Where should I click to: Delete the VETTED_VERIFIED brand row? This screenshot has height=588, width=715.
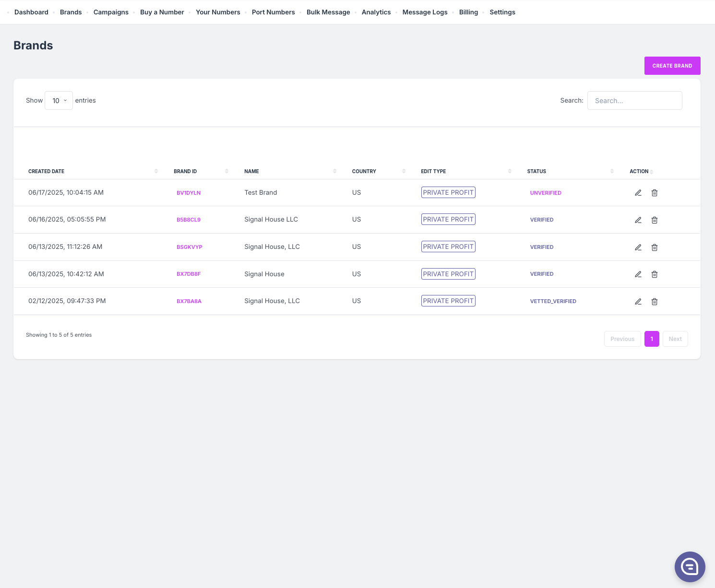pyautogui.click(x=655, y=302)
